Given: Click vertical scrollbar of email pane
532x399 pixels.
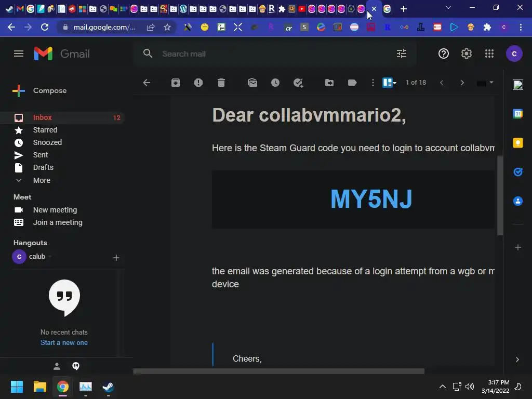Looking at the screenshot, I should pos(500,195).
